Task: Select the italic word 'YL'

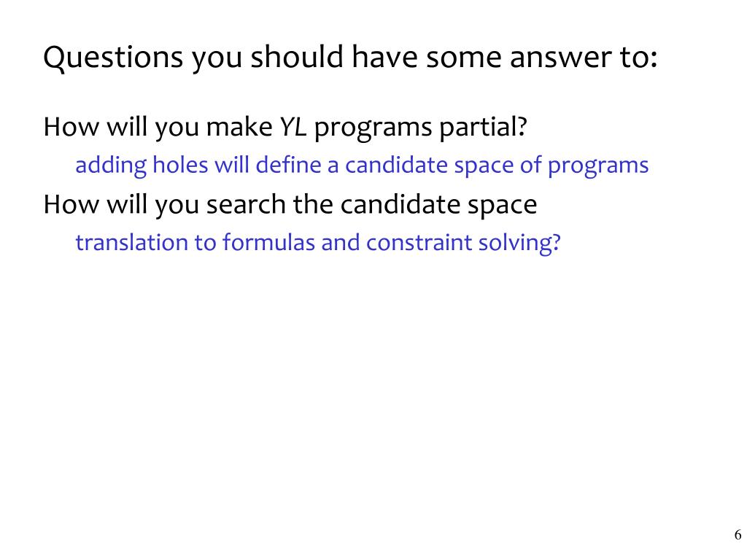Action: [x=293, y=127]
